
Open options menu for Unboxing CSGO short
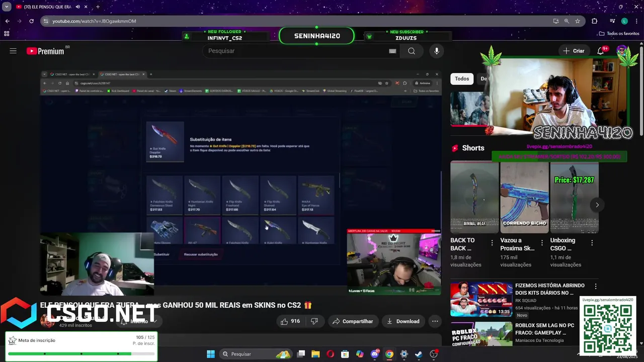tap(592, 242)
